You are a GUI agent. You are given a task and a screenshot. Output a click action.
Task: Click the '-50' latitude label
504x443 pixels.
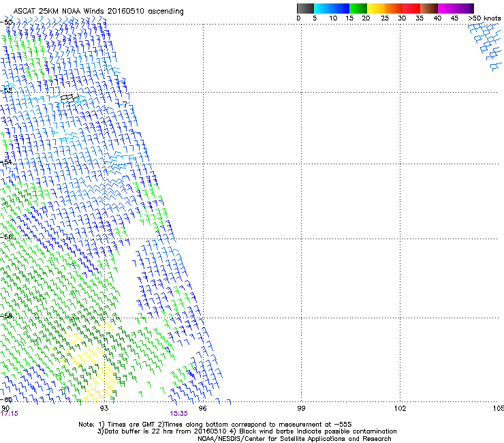tap(6, 22)
